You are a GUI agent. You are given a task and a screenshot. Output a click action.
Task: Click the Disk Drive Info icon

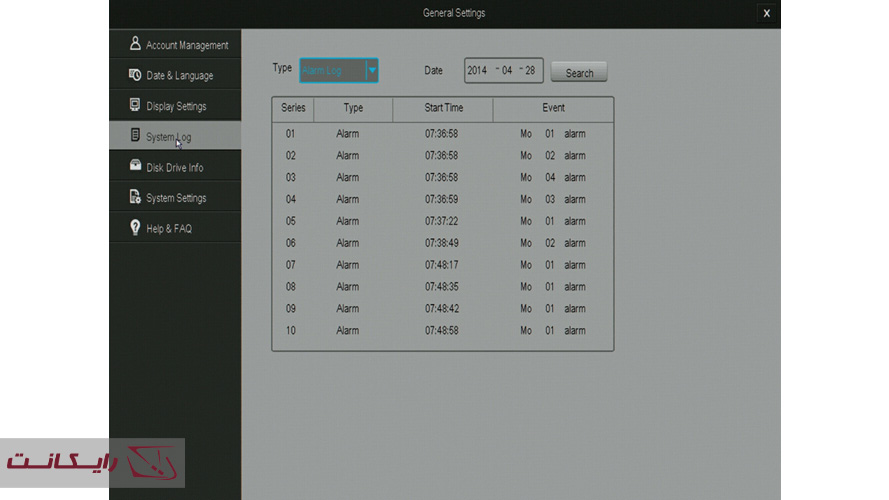135,167
